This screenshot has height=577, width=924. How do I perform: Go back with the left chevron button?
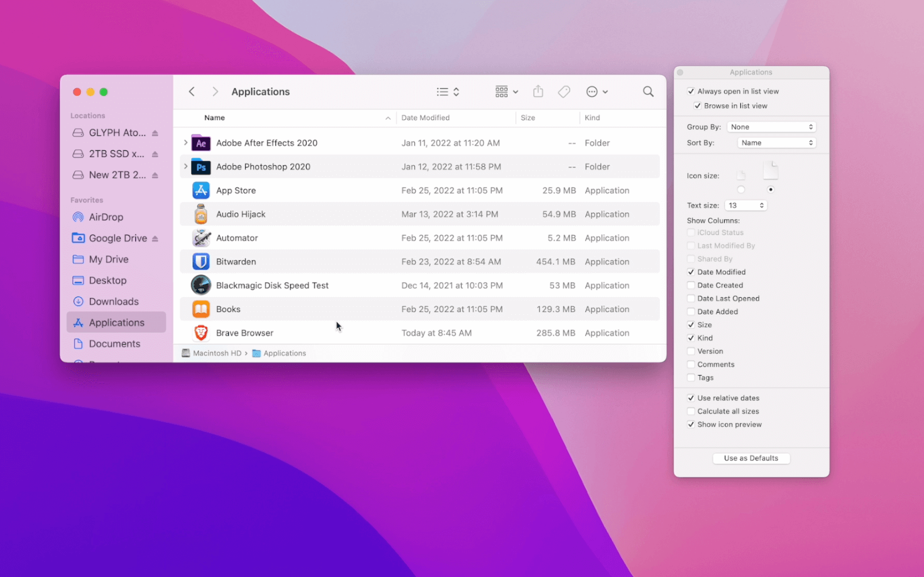[x=192, y=92]
